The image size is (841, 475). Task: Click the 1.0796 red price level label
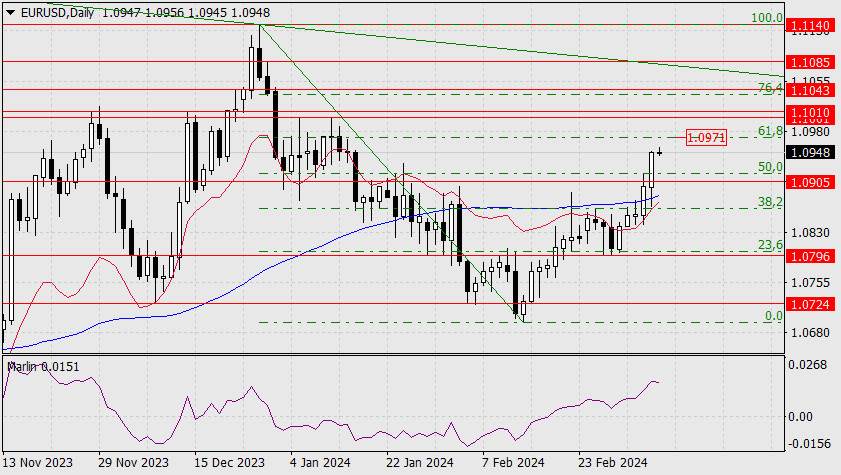pos(810,256)
